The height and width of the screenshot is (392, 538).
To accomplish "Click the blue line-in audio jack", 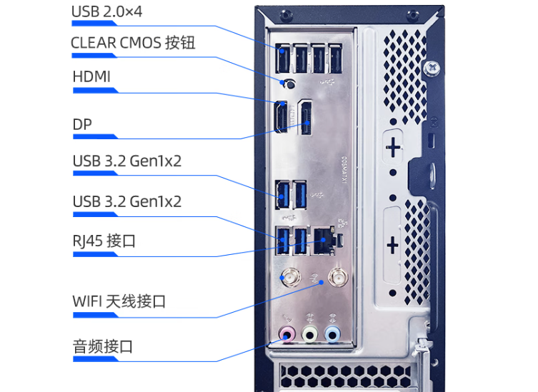I will [332, 334].
